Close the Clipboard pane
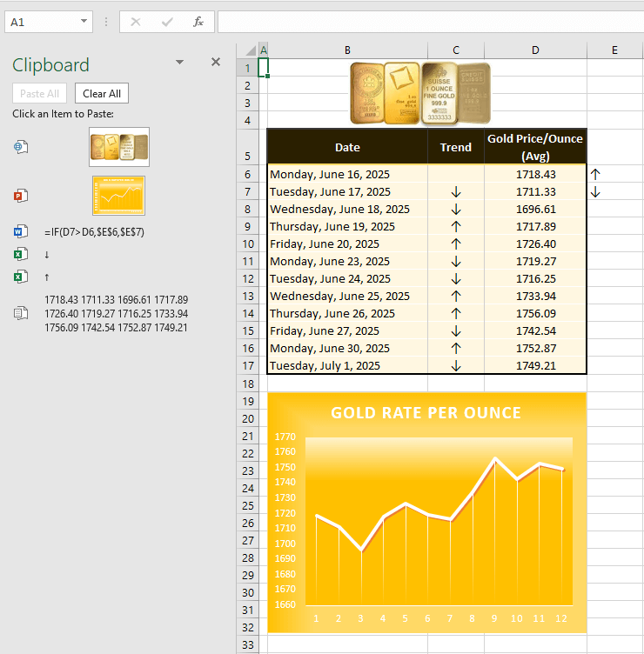The image size is (644, 654). pos(216,63)
